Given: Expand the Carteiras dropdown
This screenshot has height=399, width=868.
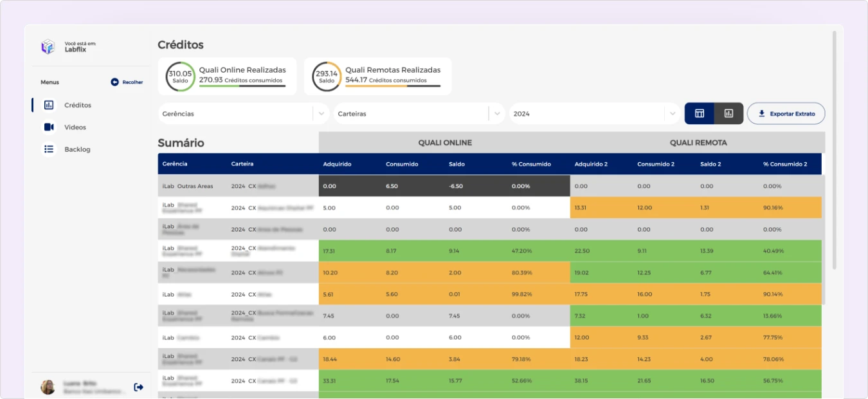Looking at the screenshot, I should point(496,114).
